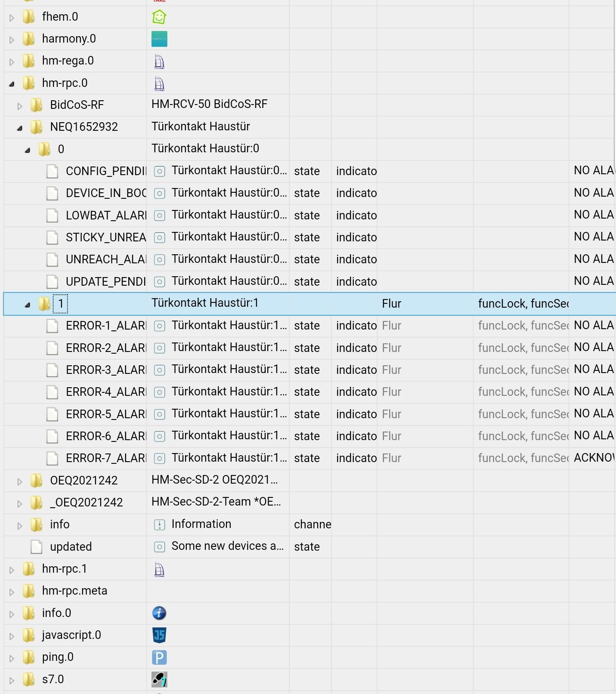Image resolution: width=616 pixels, height=694 pixels.
Task: Click the ping.0 blue P icon
Action: [159, 657]
